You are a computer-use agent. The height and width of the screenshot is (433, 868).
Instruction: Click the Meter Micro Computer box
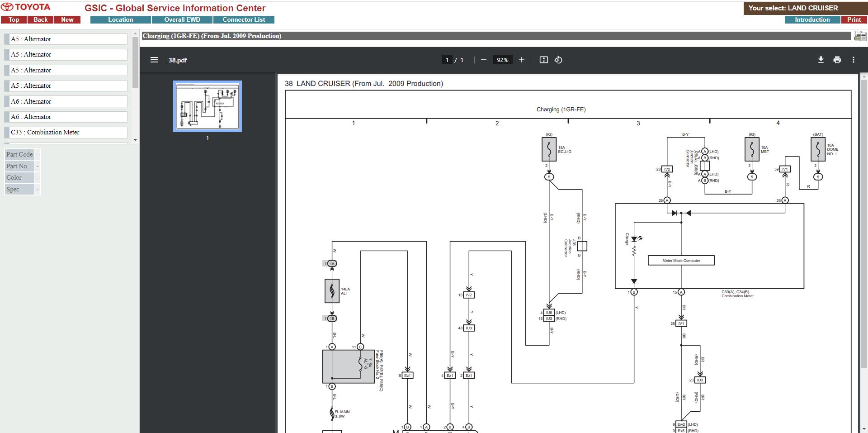pos(681,261)
